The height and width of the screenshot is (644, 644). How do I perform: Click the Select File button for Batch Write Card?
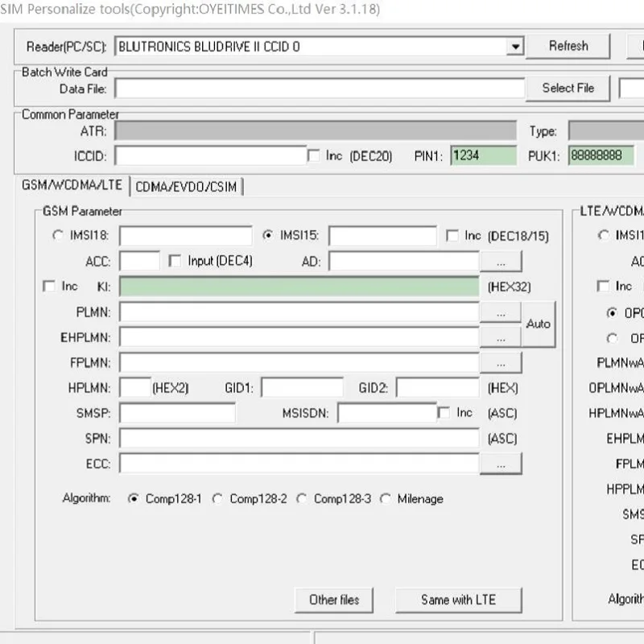pos(568,88)
